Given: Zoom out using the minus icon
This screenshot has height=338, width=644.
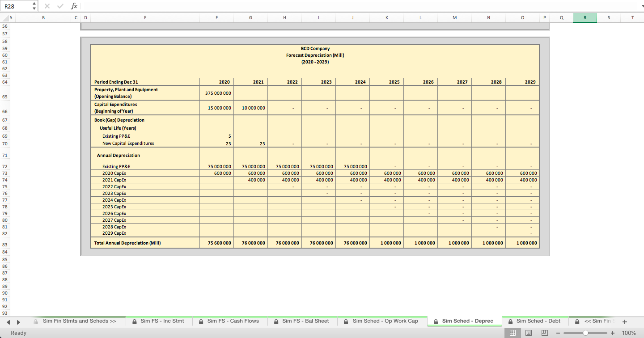Looking at the screenshot, I should click(558, 333).
